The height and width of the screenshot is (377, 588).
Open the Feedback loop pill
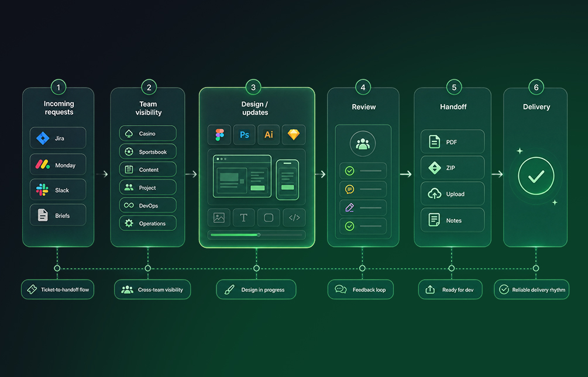(360, 289)
